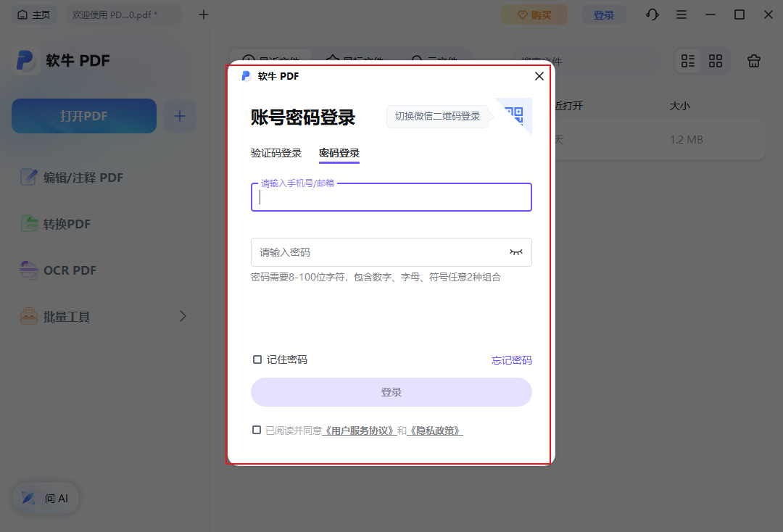Click the 登录 button in the dialog
The image size is (783, 532).
coord(391,392)
